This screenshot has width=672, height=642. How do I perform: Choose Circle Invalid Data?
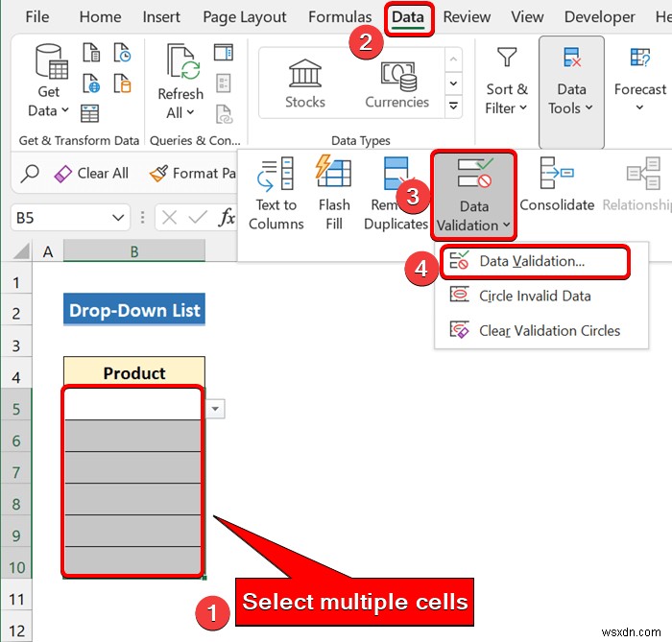(540, 296)
